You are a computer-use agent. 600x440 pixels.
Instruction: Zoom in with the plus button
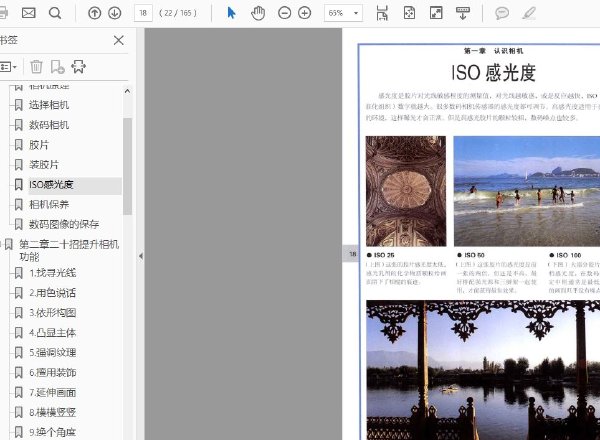305,13
